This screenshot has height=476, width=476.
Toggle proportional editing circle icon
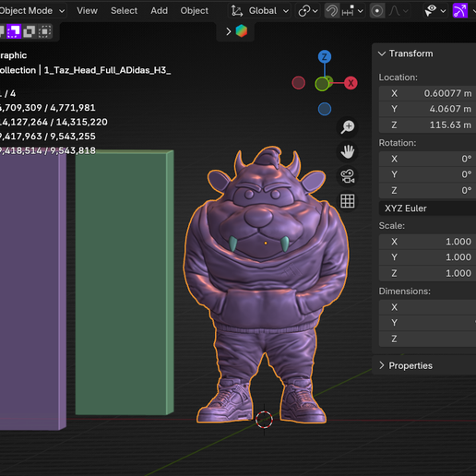[377, 11]
